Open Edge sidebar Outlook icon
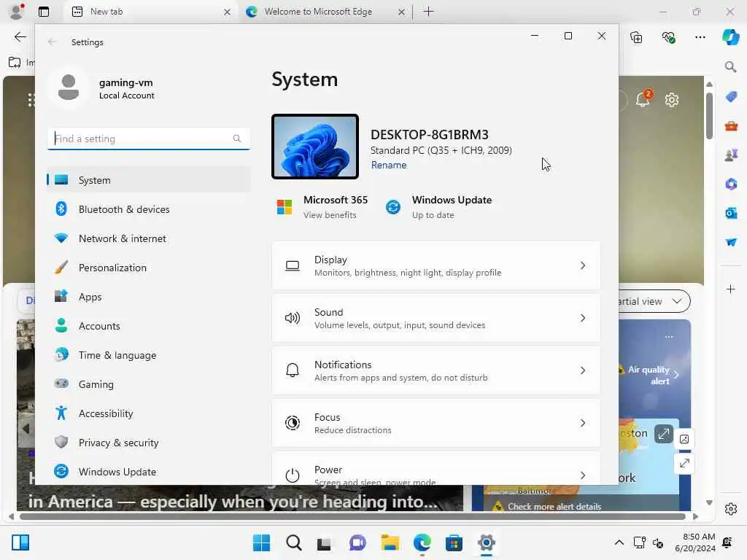747x560 pixels. click(731, 214)
